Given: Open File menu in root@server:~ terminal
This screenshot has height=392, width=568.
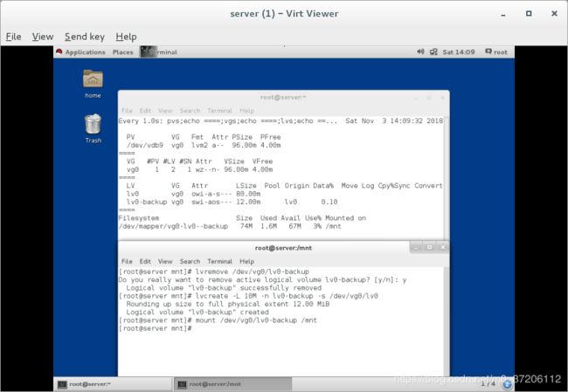Looking at the screenshot, I should tap(127, 110).
